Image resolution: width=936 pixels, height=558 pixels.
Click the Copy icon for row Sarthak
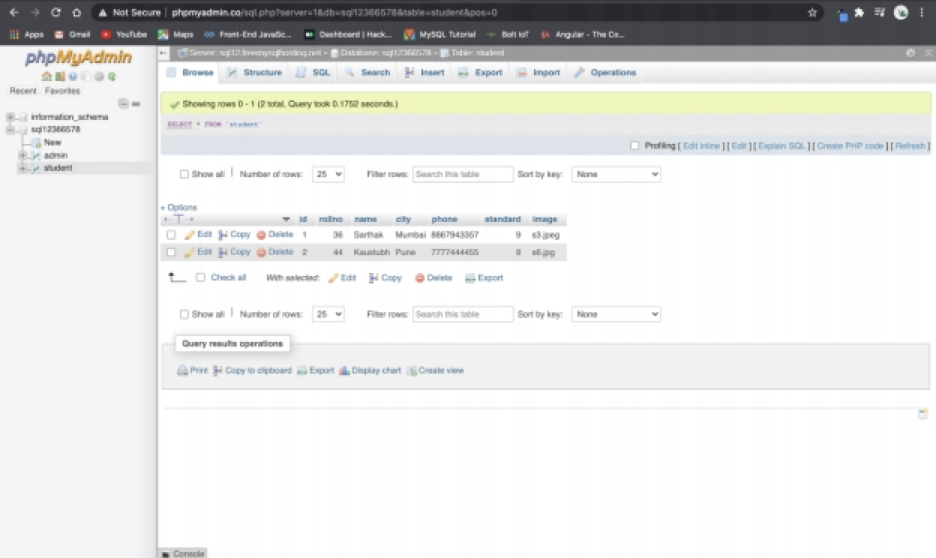point(223,235)
